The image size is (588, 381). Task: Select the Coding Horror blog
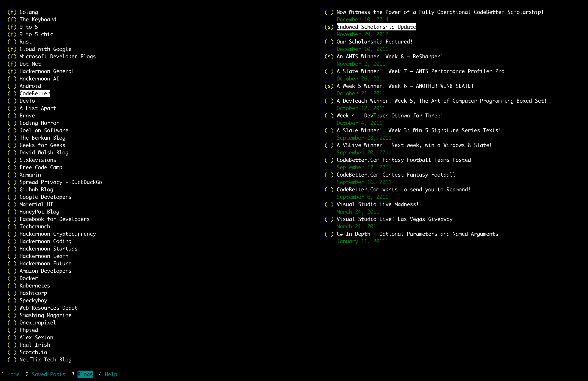point(39,123)
